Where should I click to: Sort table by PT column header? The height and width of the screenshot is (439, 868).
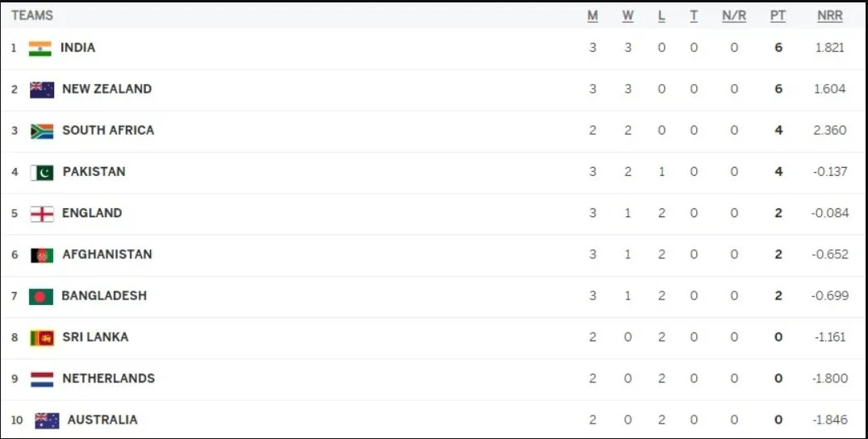point(778,16)
